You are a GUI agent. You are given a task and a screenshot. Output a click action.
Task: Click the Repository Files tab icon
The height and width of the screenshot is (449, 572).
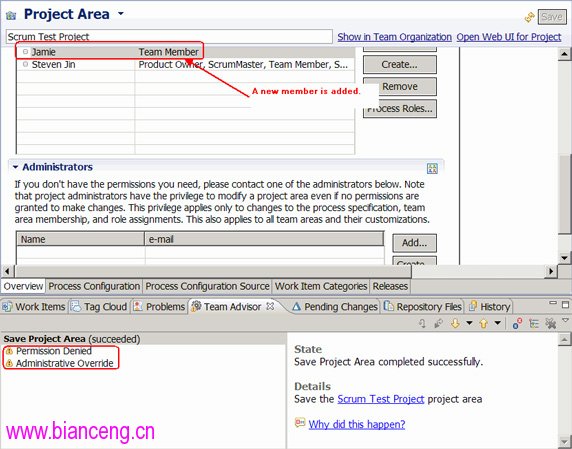389,306
